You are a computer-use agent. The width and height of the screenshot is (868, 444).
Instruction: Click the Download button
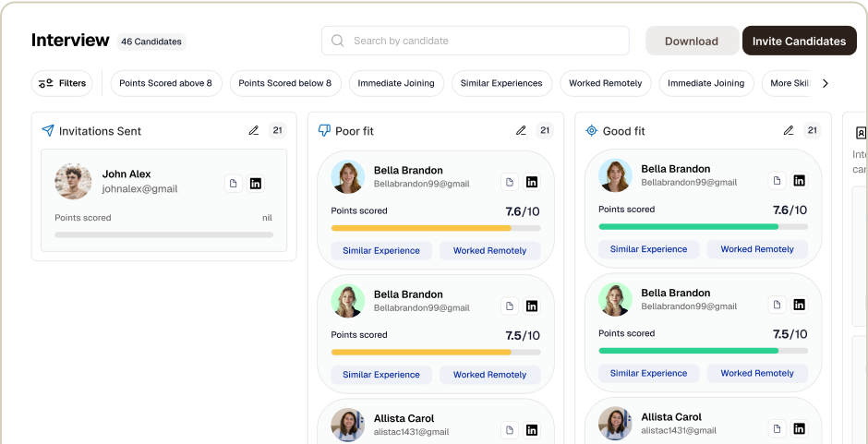click(692, 41)
